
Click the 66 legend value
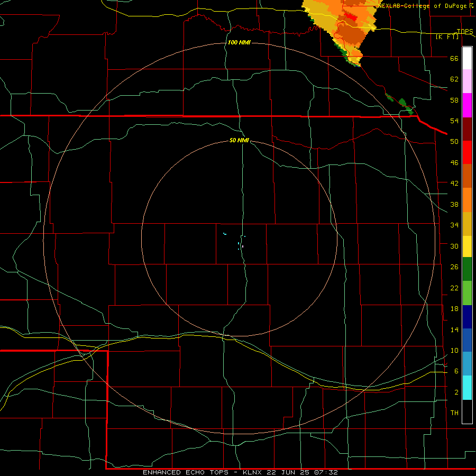click(x=454, y=59)
